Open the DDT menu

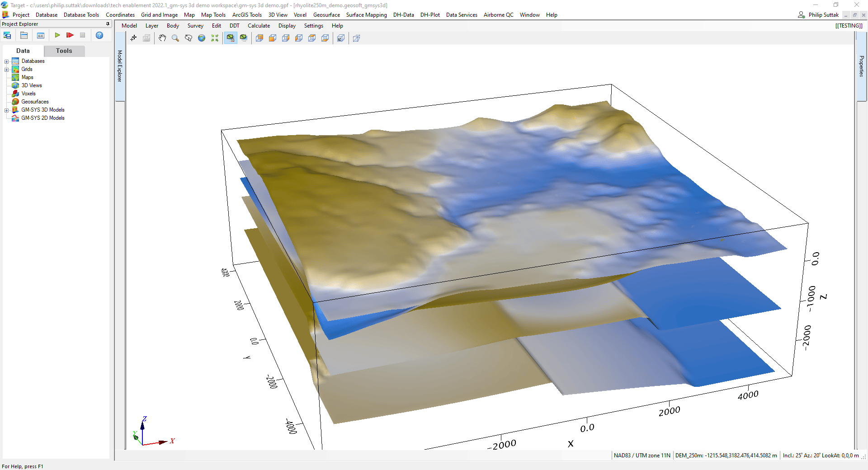point(235,26)
